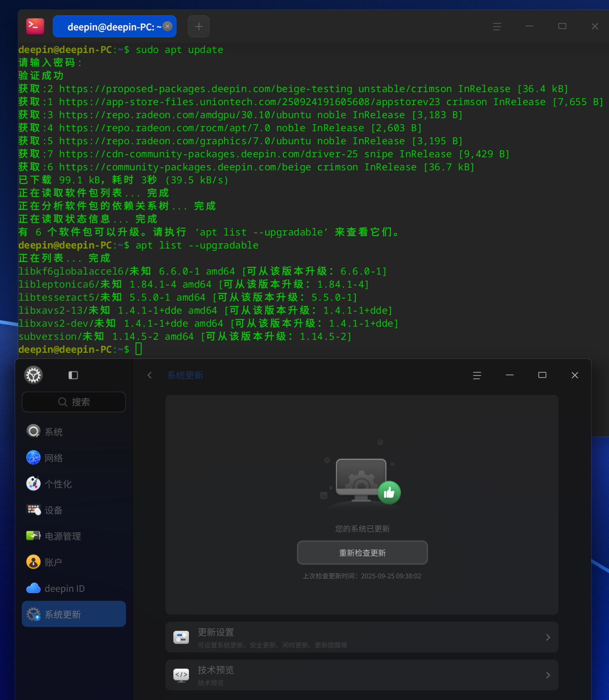The image size is (609, 700).
Task: Select 系统更新 in the sidebar
Action: point(74,614)
